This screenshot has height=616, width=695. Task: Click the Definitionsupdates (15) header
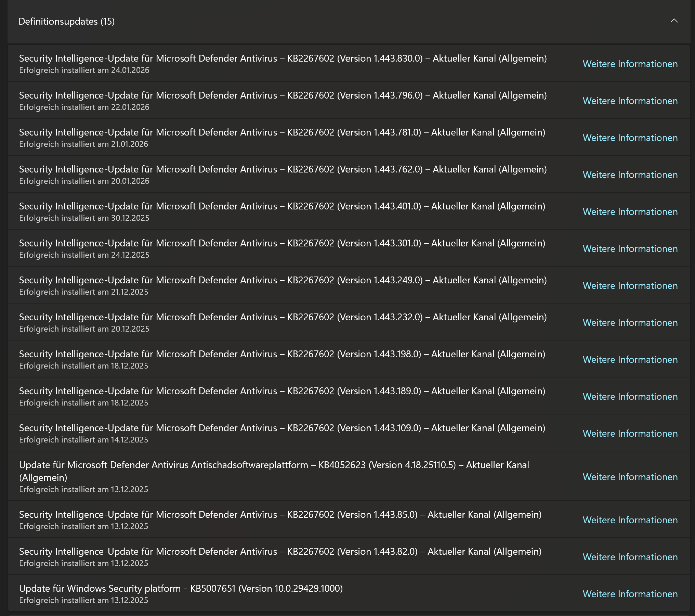(67, 22)
